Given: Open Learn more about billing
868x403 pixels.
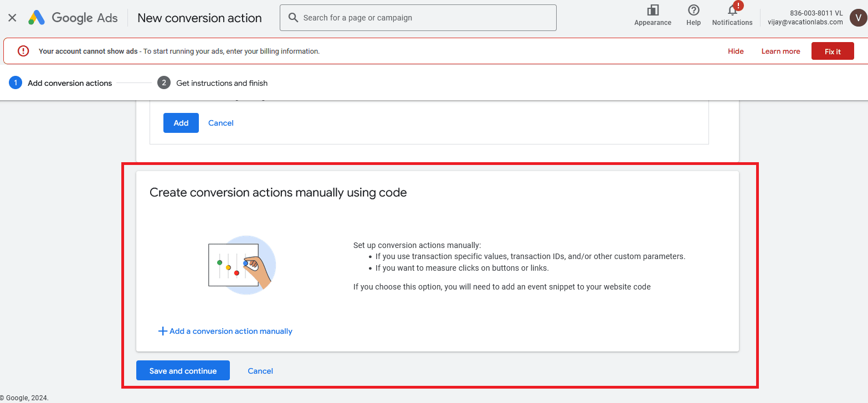Looking at the screenshot, I should [x=780, y=51].
